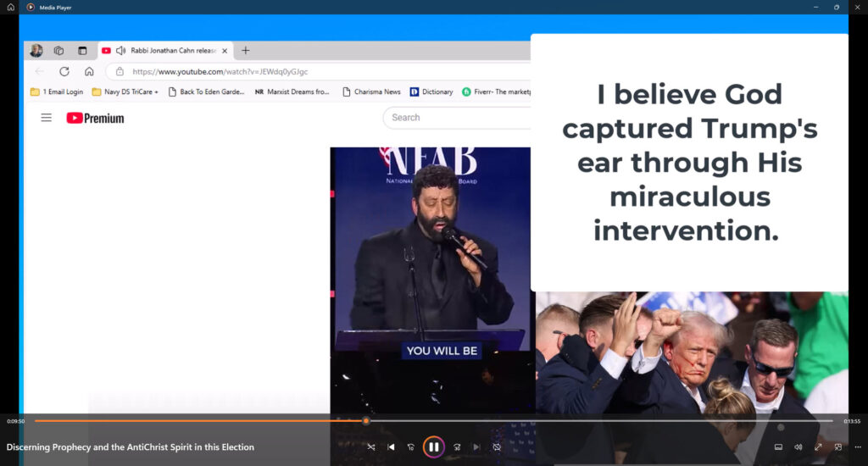Select the Rabbi Jonathan Cahn browser tab
Viewport: 868px width, 466px height.
coord(165,50)
